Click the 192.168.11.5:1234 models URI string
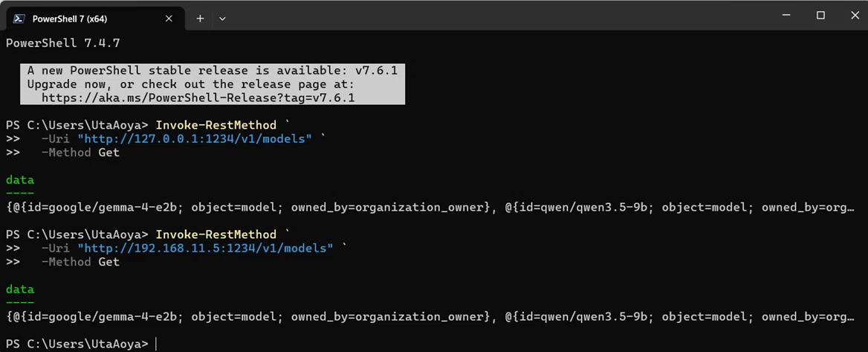This screenshot has width=868, height=352. click(x=205, y=248)
